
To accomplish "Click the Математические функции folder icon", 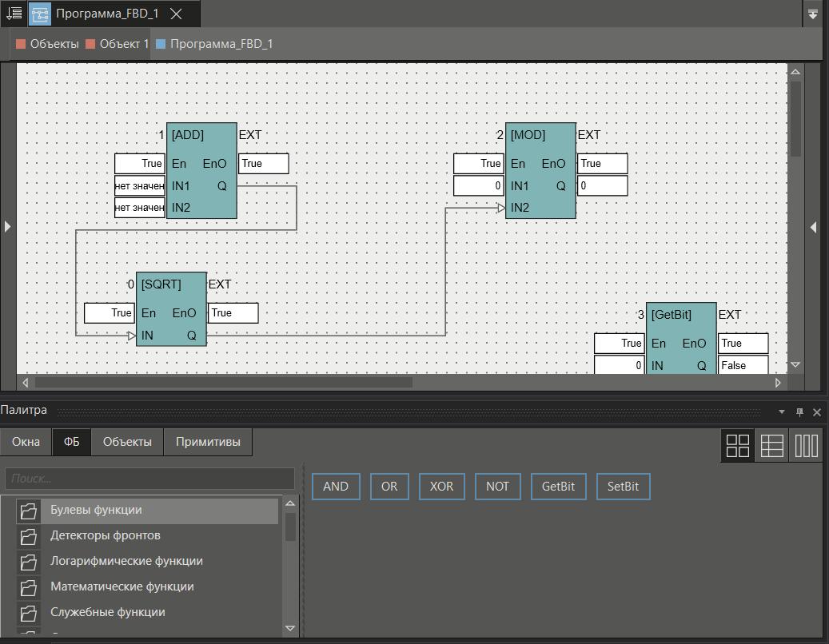I will pyautogui.click(x=29, y=587).
